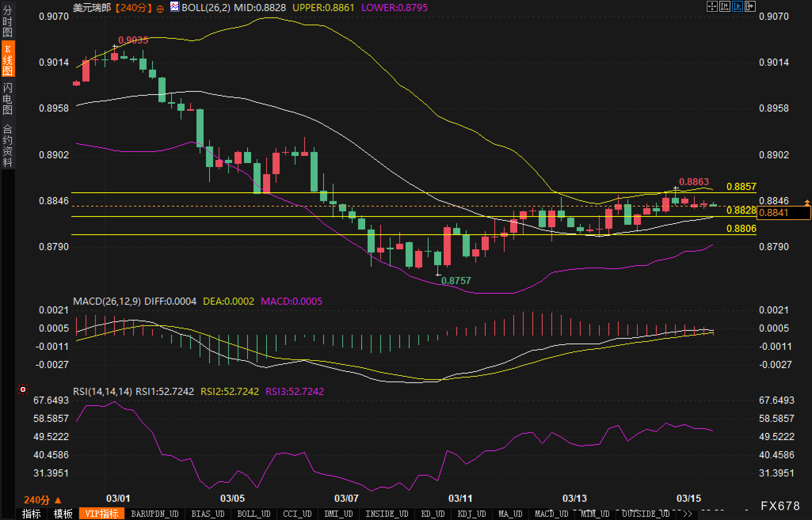
Task: Select the K线图 sidebar mode
Action: coord(8,59)
